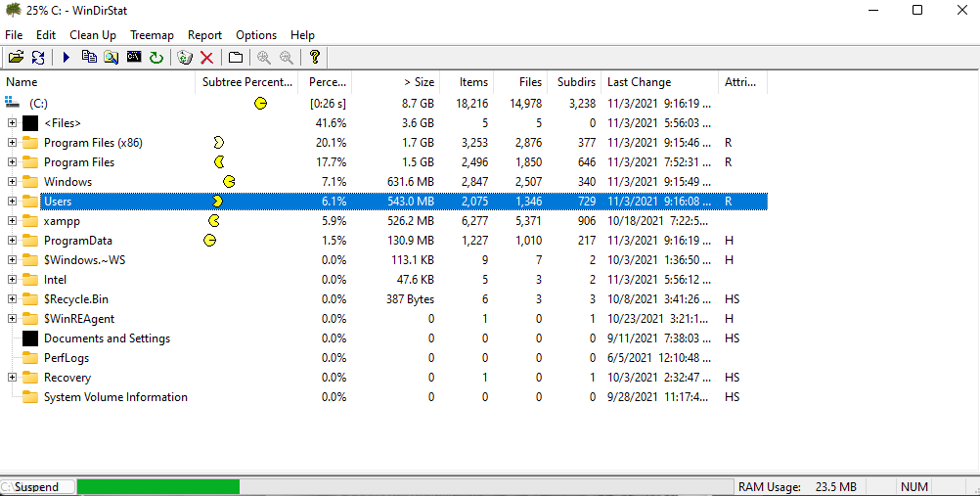Viewport: 980px width, 496px height.
Task: Click the black <Files> icon
Action: click(x=30, y=123)
